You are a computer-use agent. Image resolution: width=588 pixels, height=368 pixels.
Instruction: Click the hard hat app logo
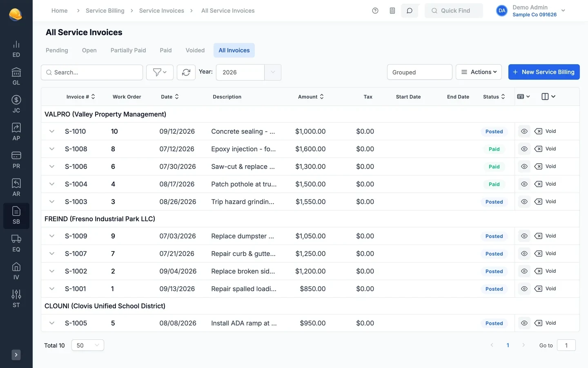tap(16, 14)
